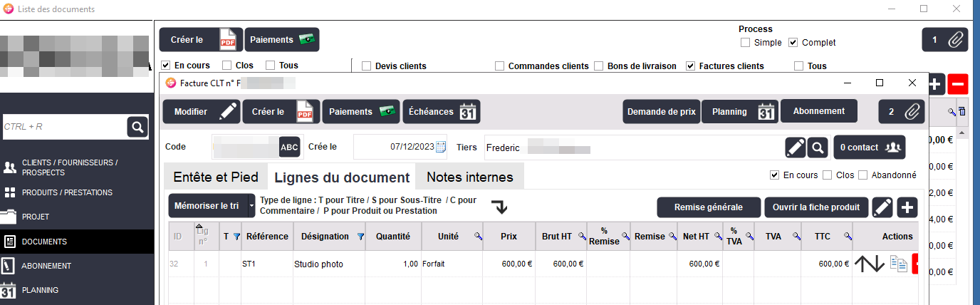Image resolution: width=980 pixels, height=305 pixels.
Task: Click the Remise générale button
Action: 708,207
